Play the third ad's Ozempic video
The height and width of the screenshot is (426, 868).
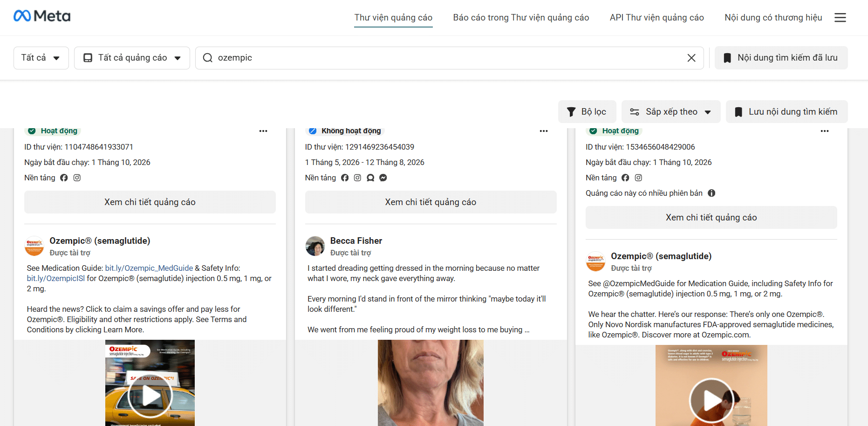[711, 400]
